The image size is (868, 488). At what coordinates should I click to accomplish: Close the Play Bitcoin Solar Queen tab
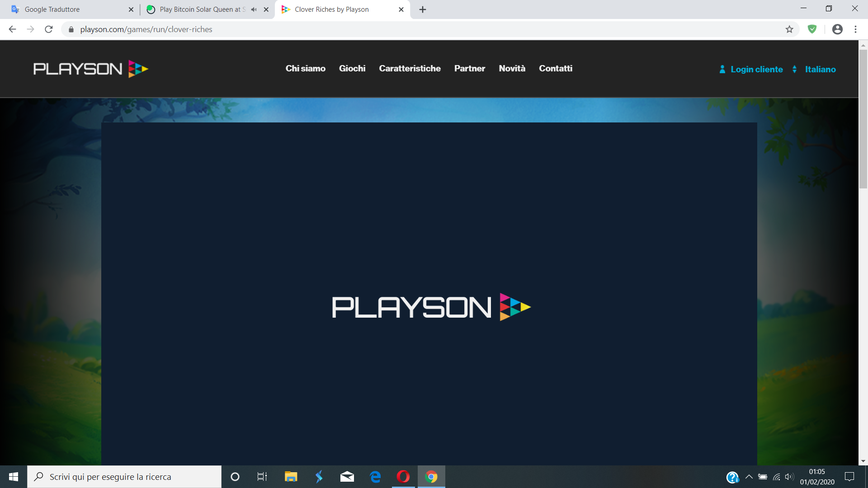point(266,9)
